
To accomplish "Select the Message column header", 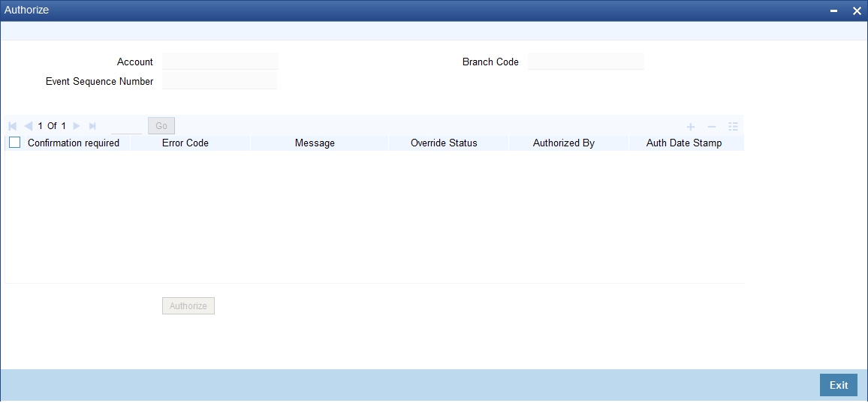I will pos(315,143).
